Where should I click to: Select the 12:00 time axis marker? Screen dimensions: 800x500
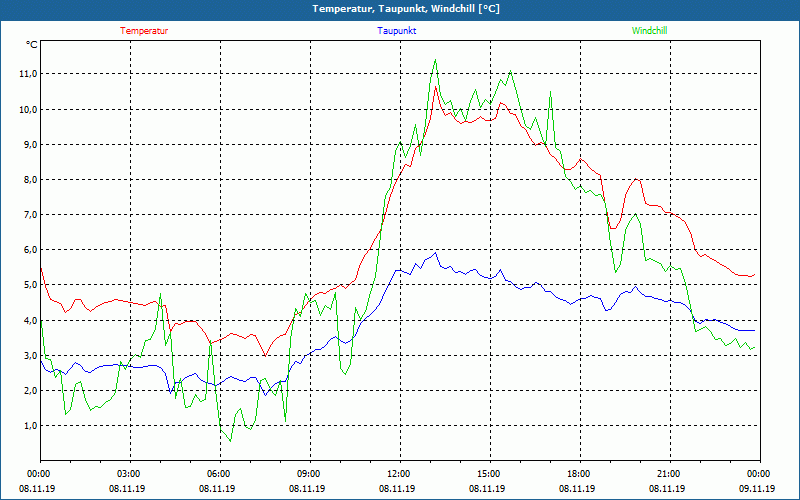(398, 473)
